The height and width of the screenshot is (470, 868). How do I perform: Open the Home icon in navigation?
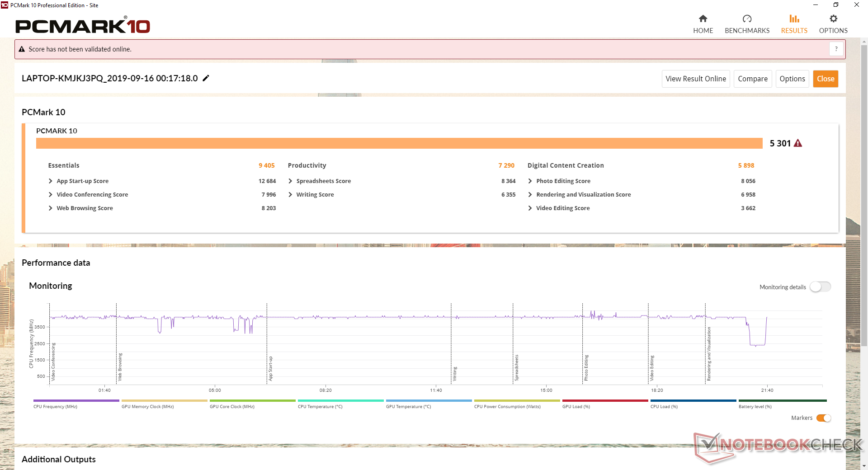point(703,19)
